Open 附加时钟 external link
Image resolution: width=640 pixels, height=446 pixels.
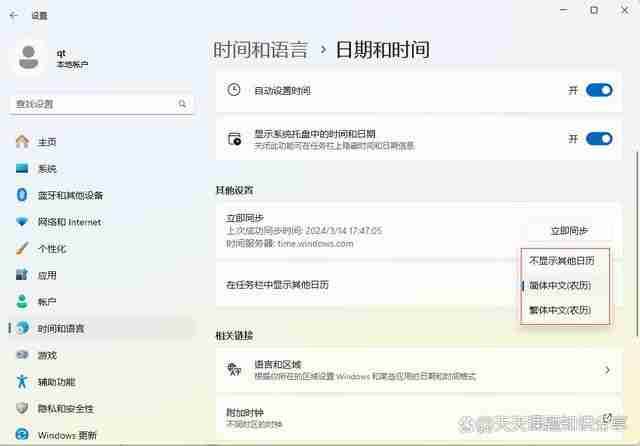point(607,418)
